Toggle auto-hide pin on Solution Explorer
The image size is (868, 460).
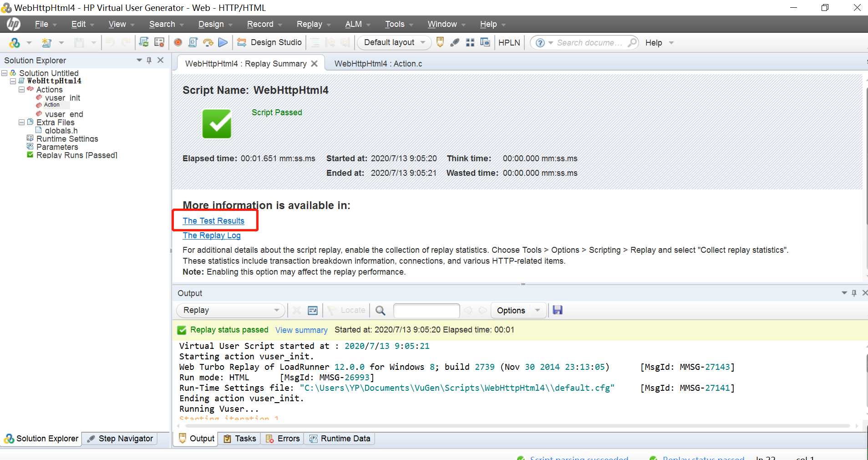pos(149,60)
